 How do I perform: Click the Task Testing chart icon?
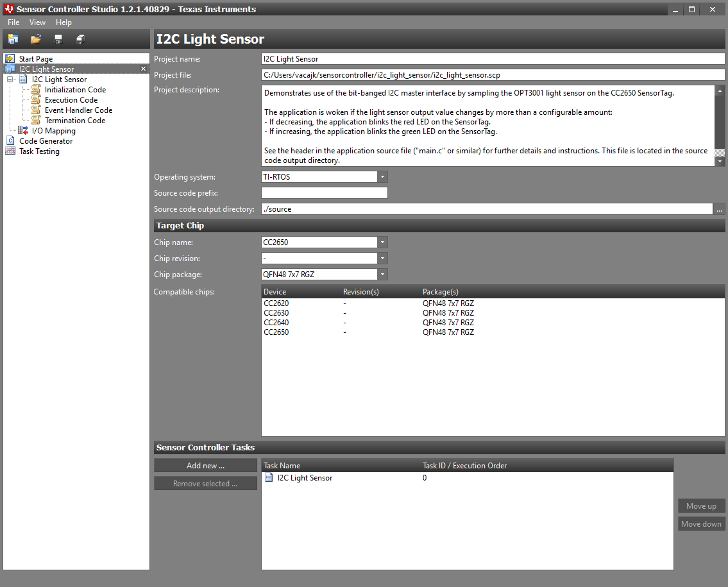tap(10, 151)
